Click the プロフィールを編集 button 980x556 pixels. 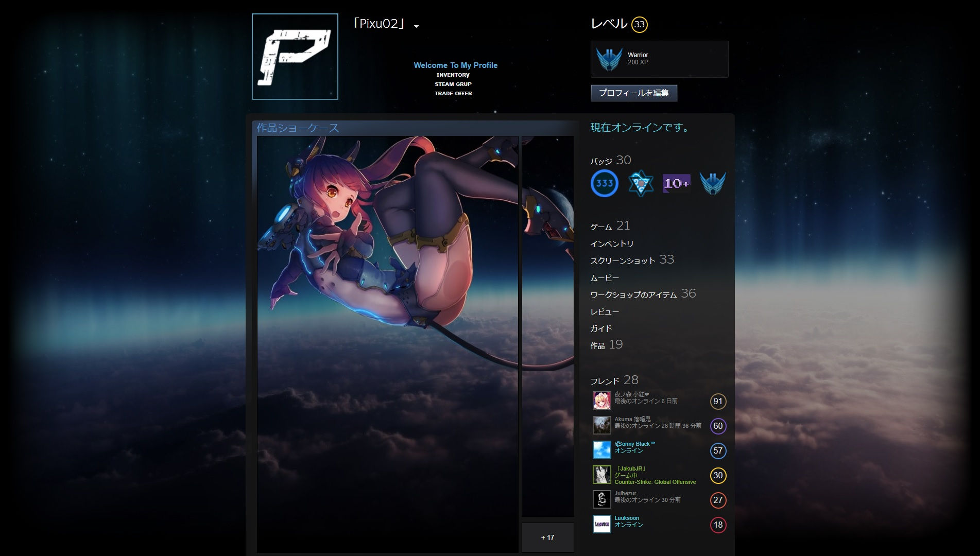634,93
